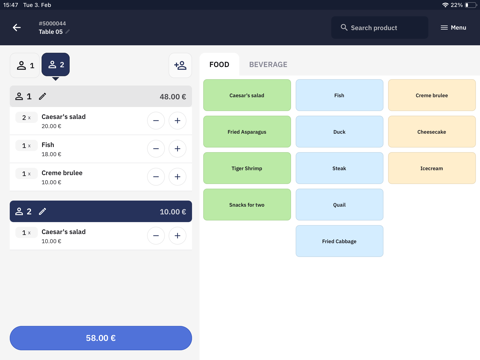Decrease Creme brulee quantity in order

(156, 177)
